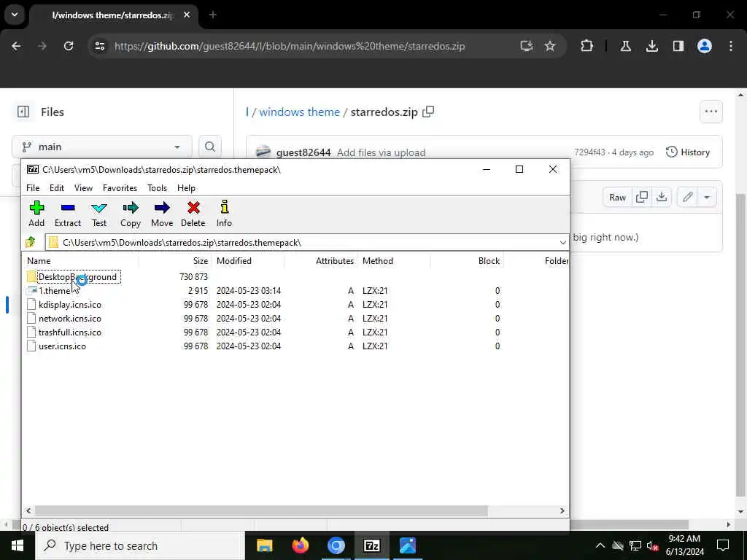Open the Help menu
The width and height of the screenshot is (747, 560).
point(186,188)
